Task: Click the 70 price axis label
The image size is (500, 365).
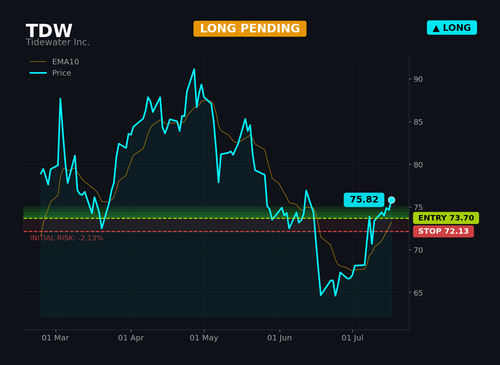Action: pos(418,250)
